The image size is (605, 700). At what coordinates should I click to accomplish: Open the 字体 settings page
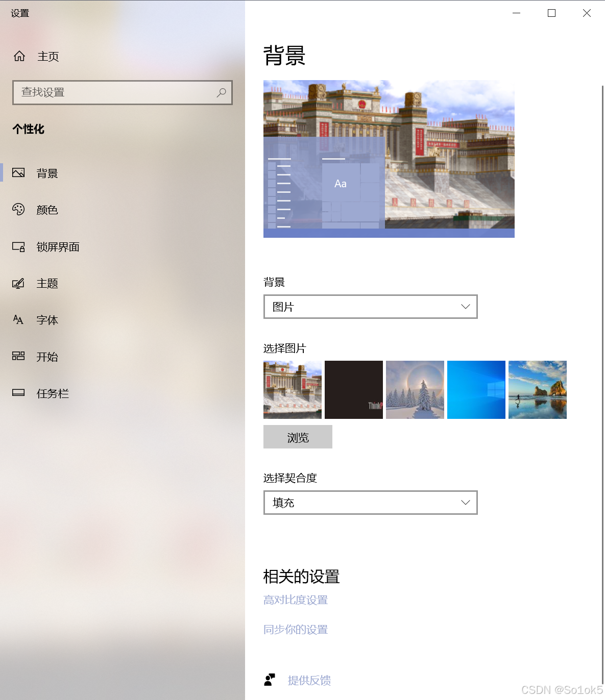point(123,320)
